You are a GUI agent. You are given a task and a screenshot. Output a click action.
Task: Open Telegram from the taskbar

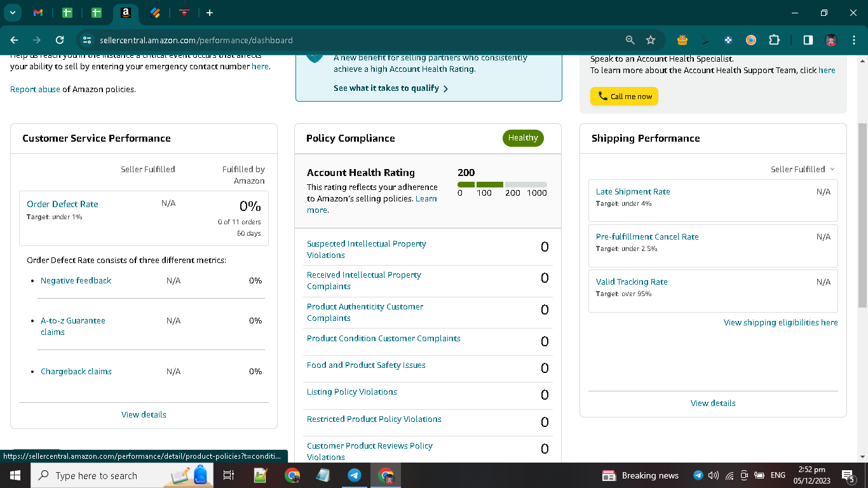355,475
